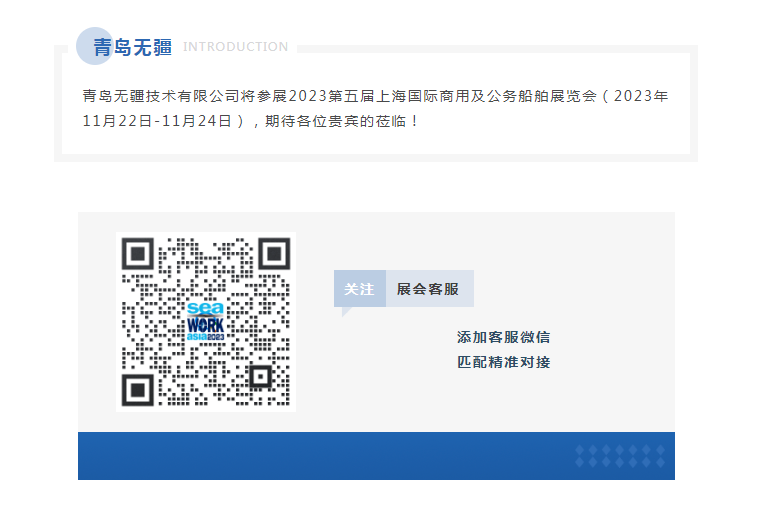
Task: Click the INTRODUCTION subtitle text
Action: click(236, 47)
